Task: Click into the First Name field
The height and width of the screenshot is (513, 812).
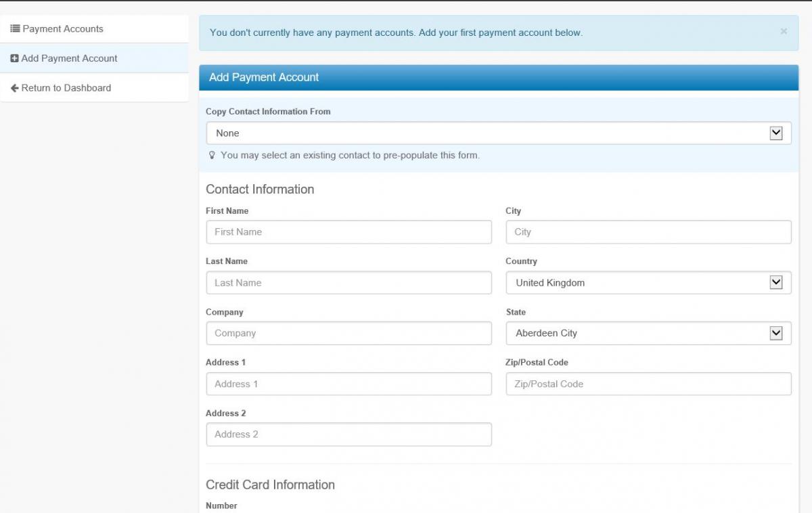Action: 349,232
